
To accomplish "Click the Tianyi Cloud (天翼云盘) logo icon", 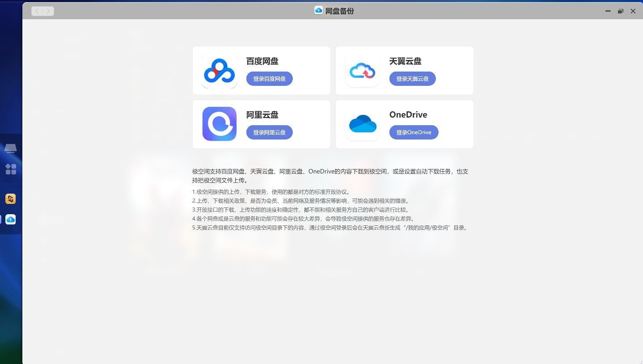I will click(362, 71).
